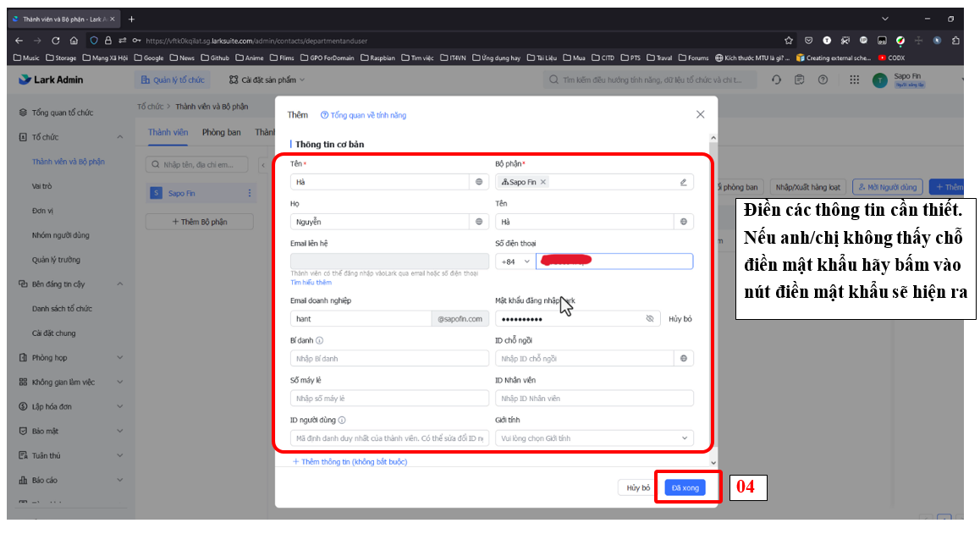This screenshot has width=980, height=534.
Task: Open Cài đặt chung in sidebar
Action: pos(54,334)
